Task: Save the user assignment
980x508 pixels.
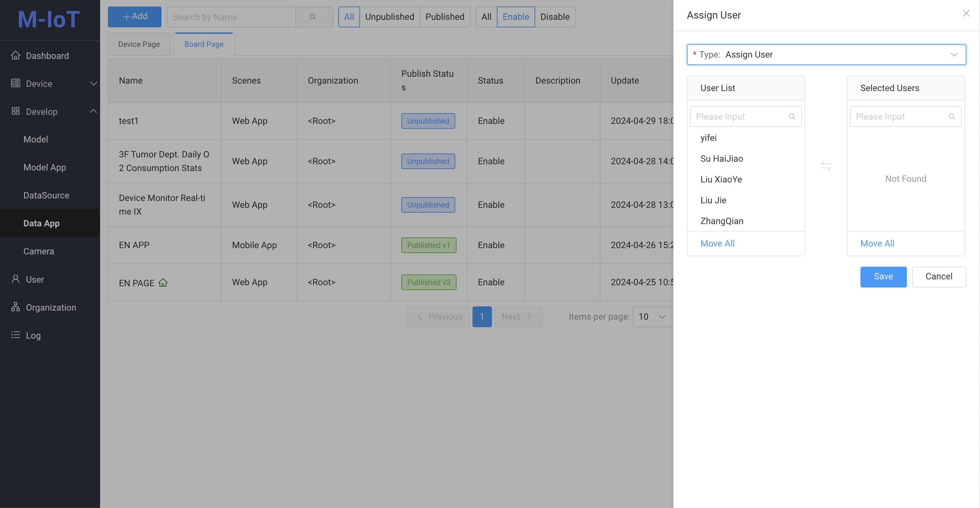Action: point(883,277)
